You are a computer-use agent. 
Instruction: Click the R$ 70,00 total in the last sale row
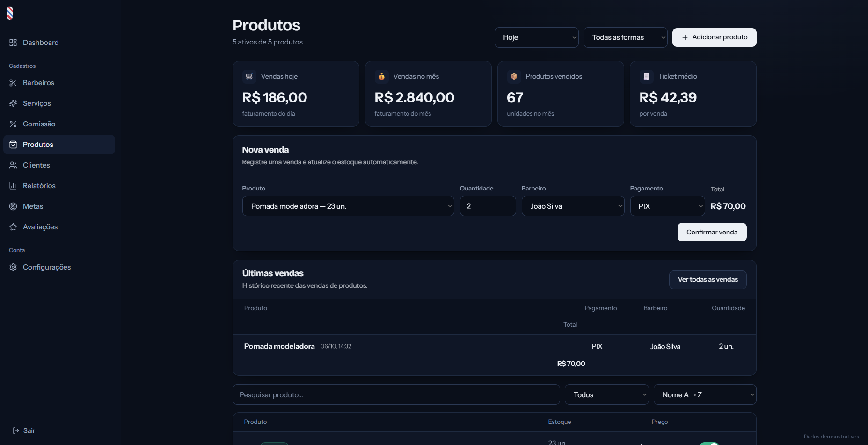pos(571,364)
